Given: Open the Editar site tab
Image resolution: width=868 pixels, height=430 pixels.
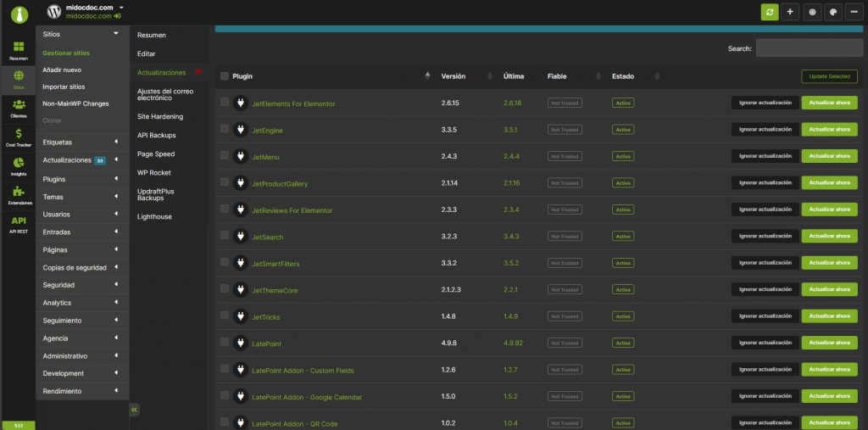Looking at the screenshot, I should pyautogui.click(x=146, y=53).
